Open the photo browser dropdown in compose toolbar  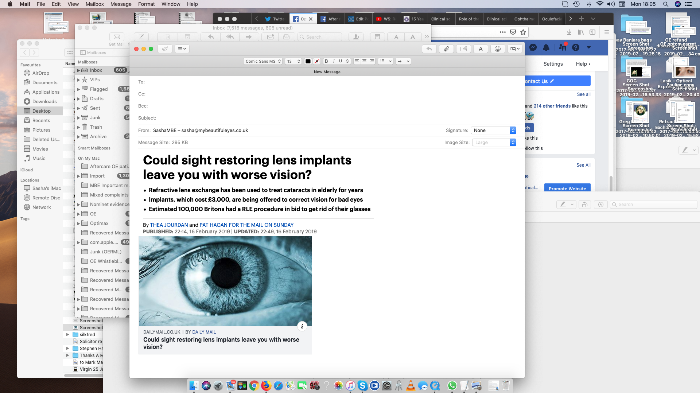pyautogui.click(x=515, y=49)
